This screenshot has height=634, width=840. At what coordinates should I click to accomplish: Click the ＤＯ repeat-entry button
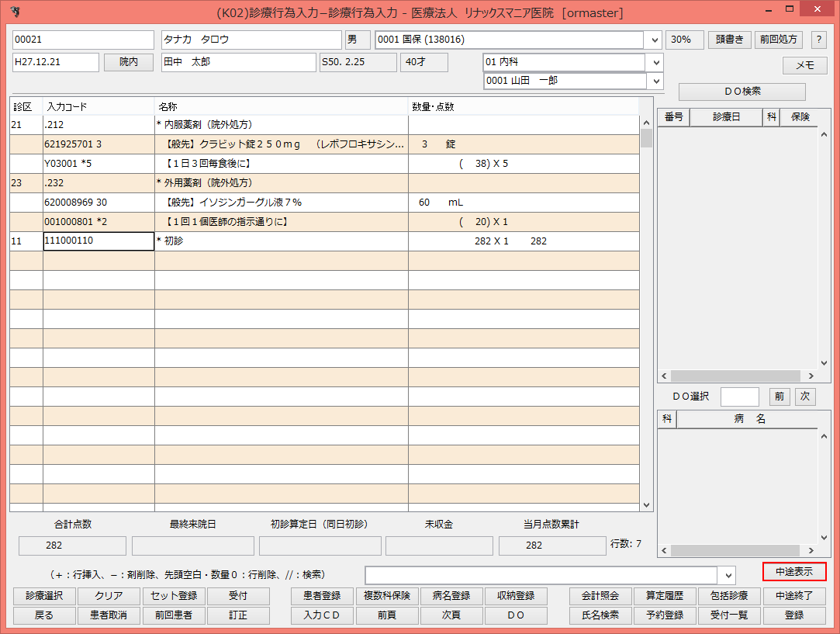point(515,615)
